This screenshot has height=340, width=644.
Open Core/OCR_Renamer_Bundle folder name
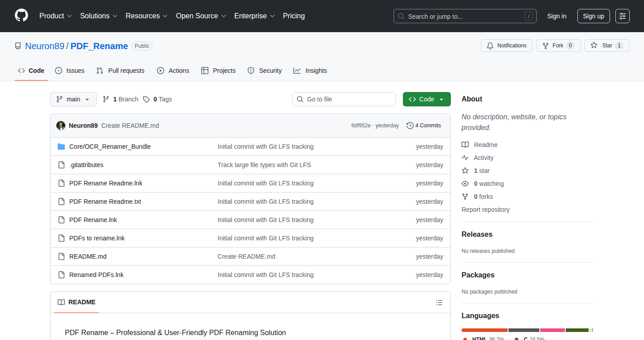(x=110, y=147)
